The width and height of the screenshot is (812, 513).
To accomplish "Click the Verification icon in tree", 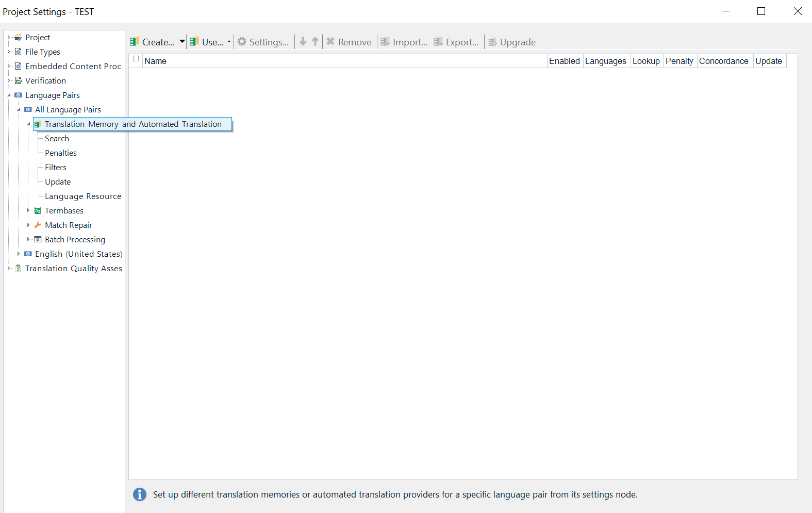I will point(19,80).
